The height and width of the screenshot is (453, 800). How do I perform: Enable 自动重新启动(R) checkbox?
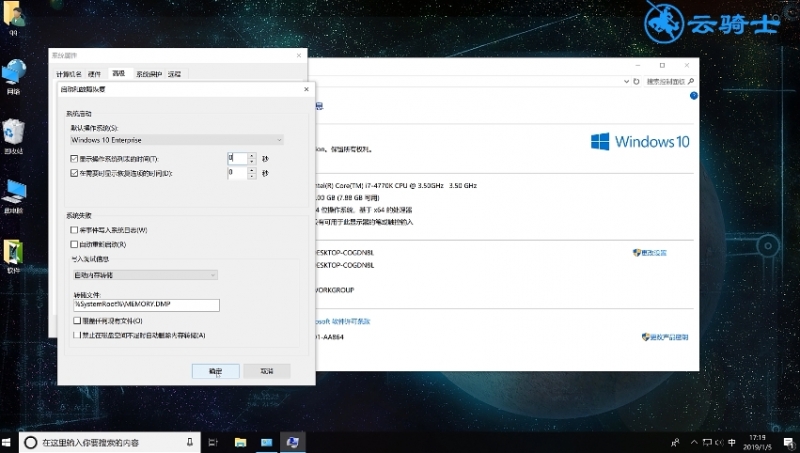(74, 244)
